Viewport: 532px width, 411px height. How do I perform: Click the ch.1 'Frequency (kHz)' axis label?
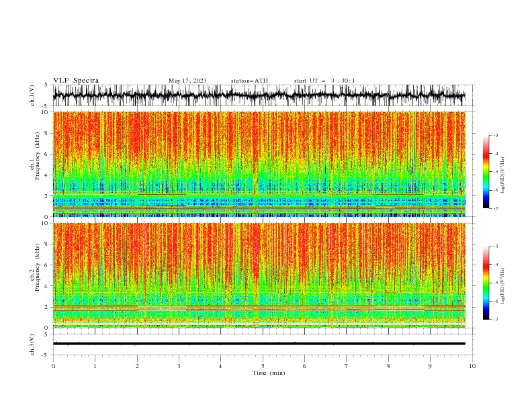(x=38, y=156)
